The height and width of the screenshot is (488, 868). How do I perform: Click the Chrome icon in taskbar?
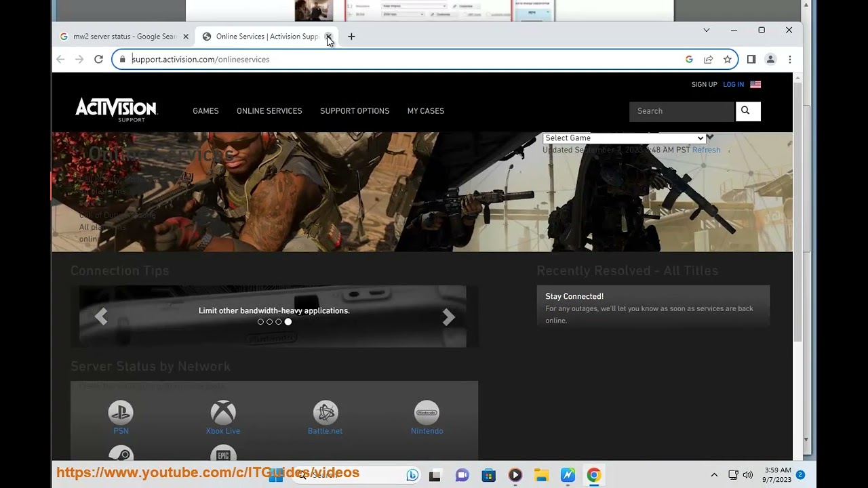(594, 475)
